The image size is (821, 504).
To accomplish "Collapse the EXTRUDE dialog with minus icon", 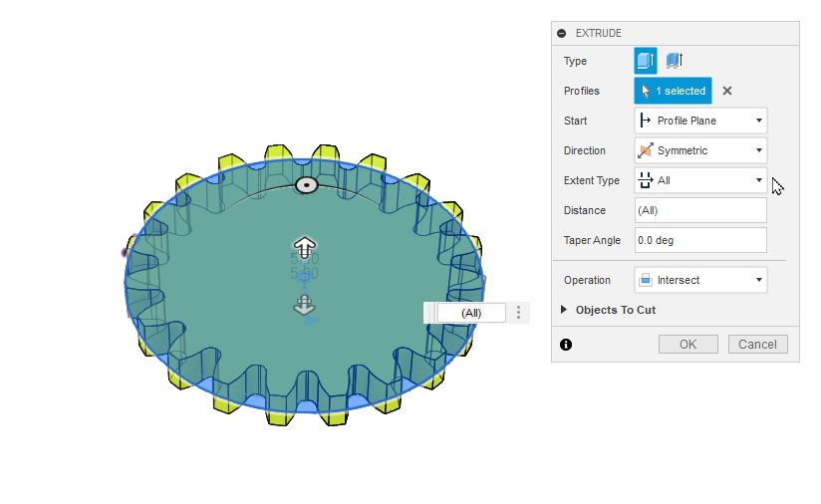I will click(x=561, y=33).
